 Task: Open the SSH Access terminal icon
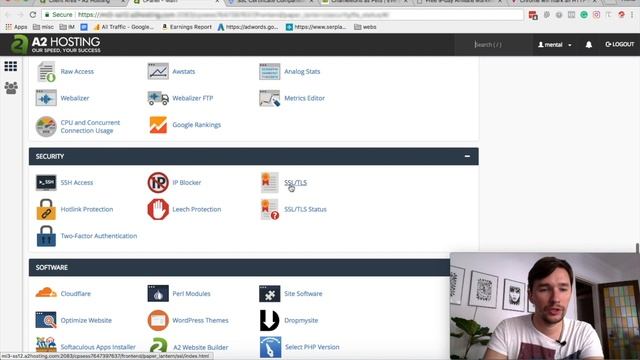[46, 182]
